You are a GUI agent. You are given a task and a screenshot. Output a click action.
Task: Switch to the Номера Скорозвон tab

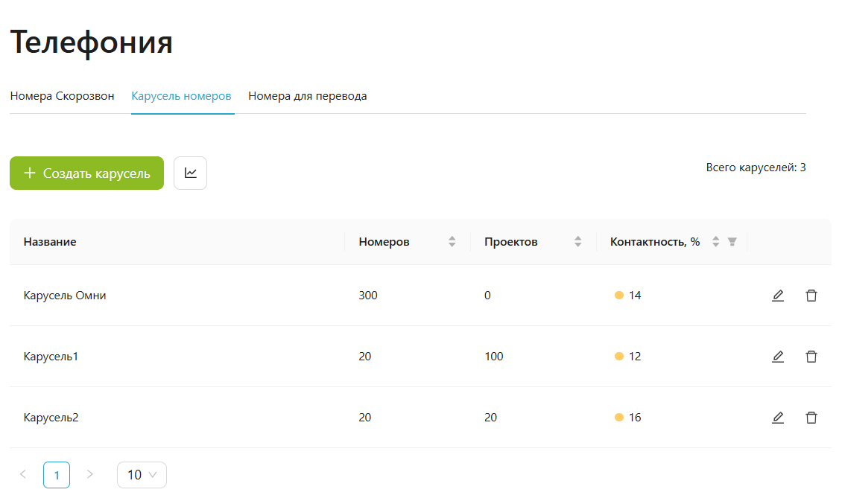coord(62,95)
